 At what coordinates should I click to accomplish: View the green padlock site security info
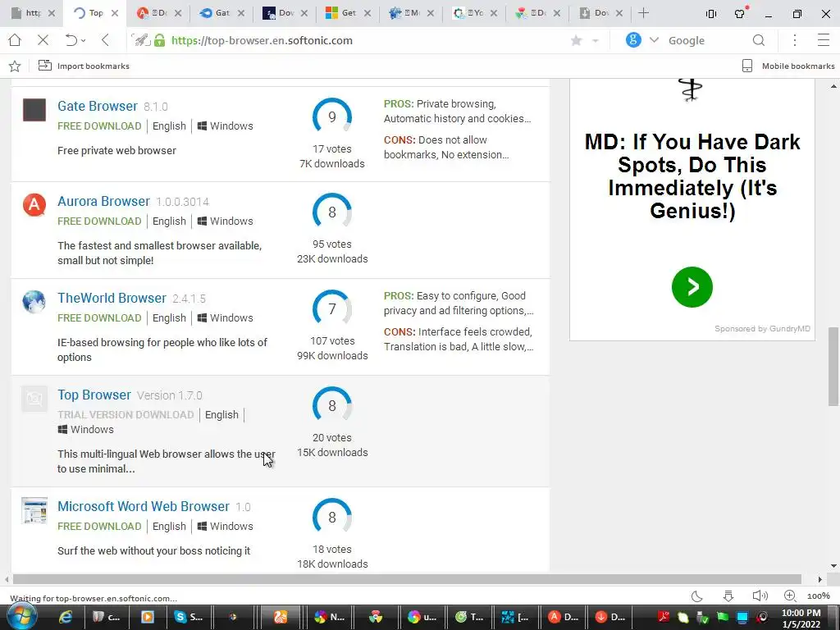(160, 40)
